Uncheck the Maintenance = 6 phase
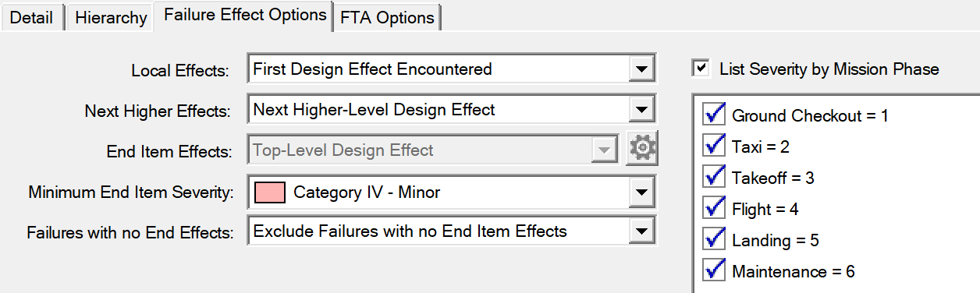The width and height of the screenshot is (980, 293). (714, 271)
